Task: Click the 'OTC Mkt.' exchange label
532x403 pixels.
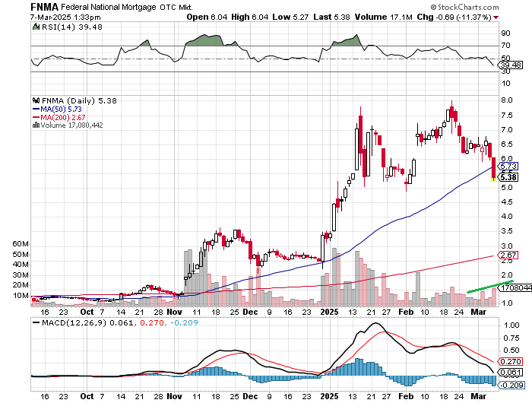Action: pyautogui.click(x=176, y=7)
